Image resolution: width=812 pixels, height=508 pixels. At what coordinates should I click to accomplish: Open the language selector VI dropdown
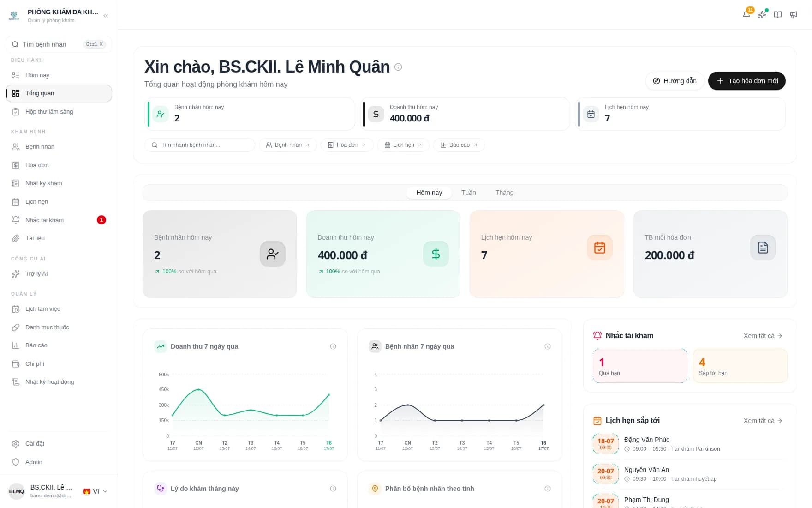tap(95, 491)
